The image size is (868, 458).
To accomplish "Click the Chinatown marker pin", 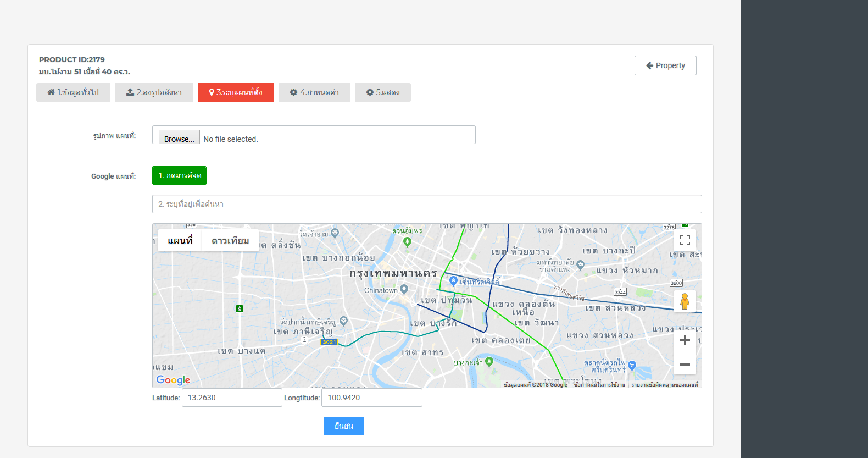I will [404, 289].
